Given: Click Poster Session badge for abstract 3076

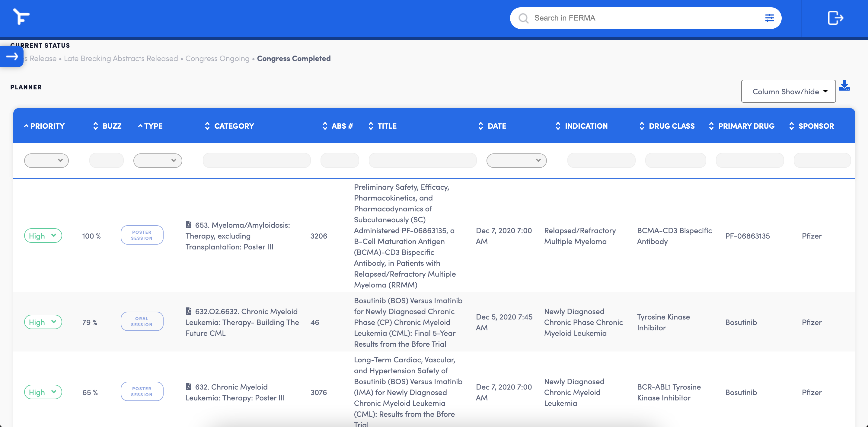Looking at the screenshot, I should pyautogui.click(x=142, y=391).
